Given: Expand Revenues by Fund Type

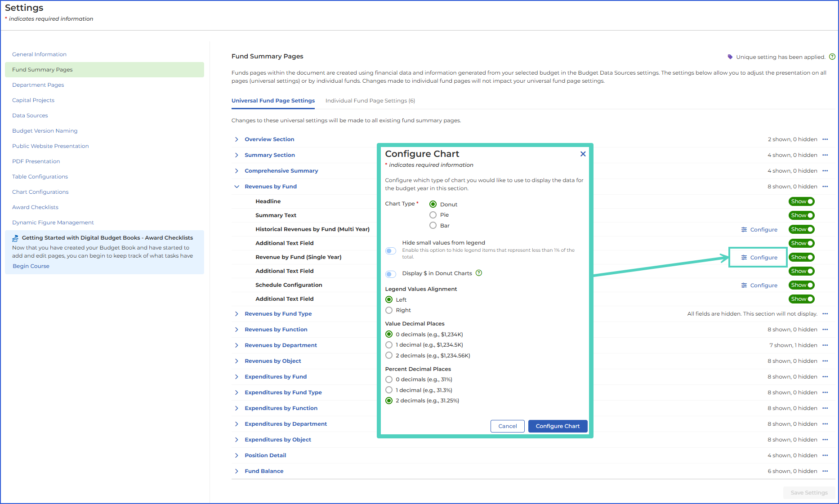Looking at the screenshot, I should [x=237, y=314].
